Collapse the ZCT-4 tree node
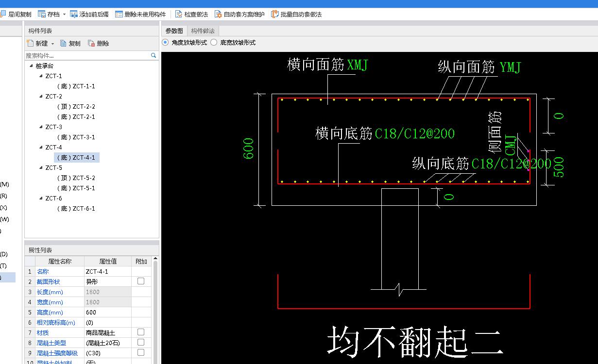Image resolution: width=598 pixels, height=364 pixels. pos(41,147)
